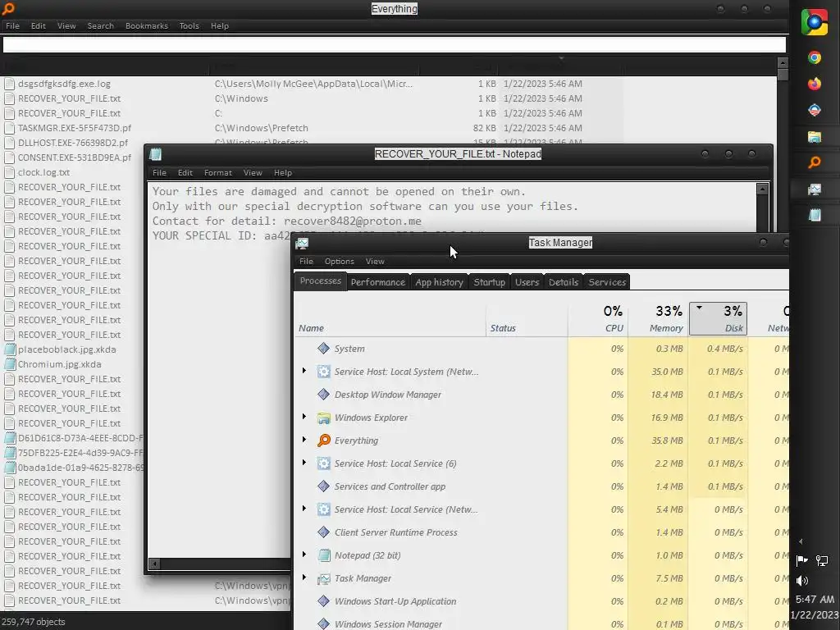Click the Notepad vertical scrollbar up arrow
This screenshot has width=840, height=630.
(762, 189)
